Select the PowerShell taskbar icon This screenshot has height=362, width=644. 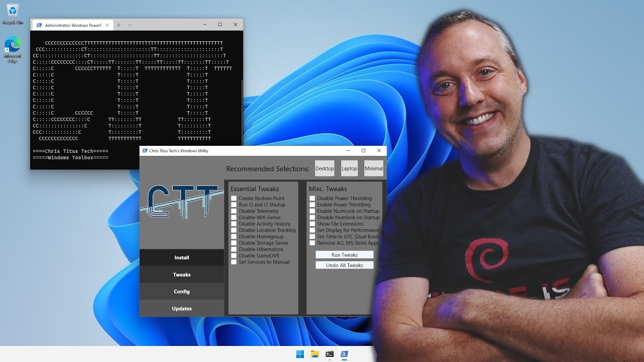coord(345,354)
